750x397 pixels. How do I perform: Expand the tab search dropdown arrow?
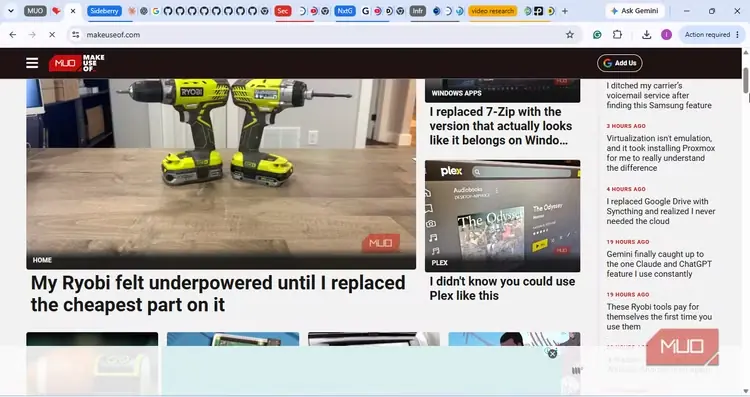click(x=11, y=11)
